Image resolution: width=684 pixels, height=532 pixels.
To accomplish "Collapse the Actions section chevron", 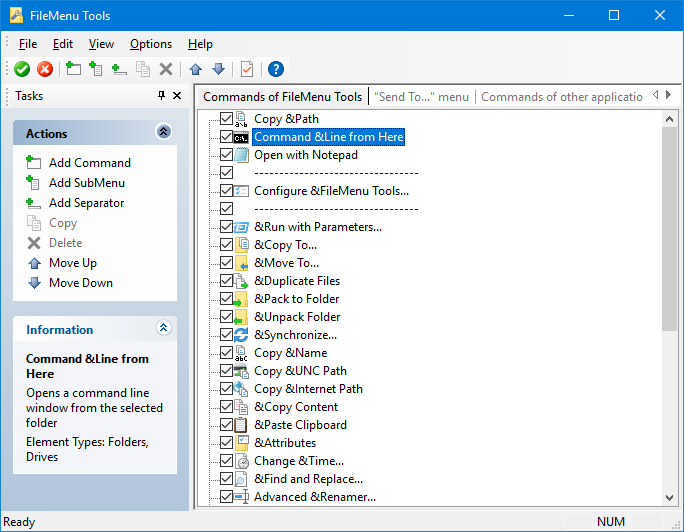I will [164, 131].
